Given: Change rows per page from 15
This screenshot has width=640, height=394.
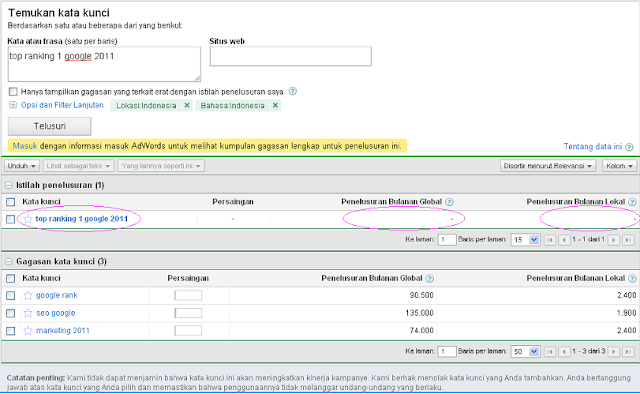Looking at the screenshot, I should tap(525, 240).
